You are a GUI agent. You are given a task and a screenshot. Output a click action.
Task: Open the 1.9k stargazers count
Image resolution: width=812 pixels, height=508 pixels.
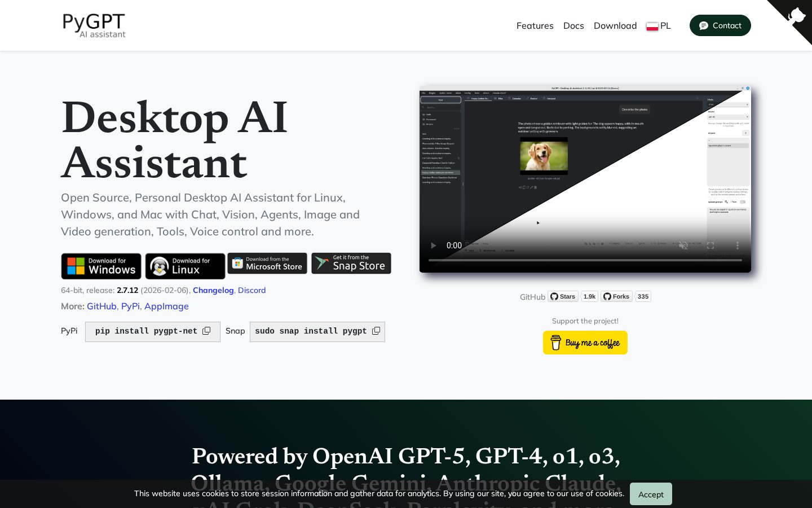click(x=589, y=296)
